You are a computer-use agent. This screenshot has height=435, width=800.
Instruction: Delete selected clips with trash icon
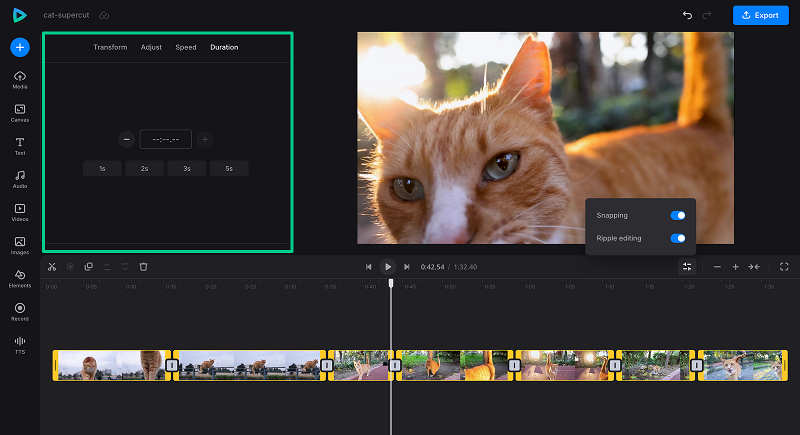point(143,267)
